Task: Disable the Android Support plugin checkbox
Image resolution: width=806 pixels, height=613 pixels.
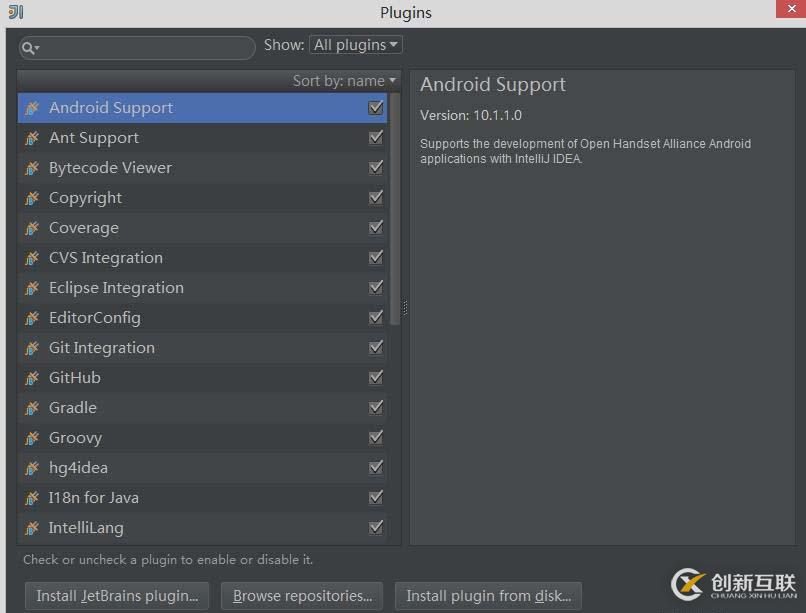Action: [376, 107]
